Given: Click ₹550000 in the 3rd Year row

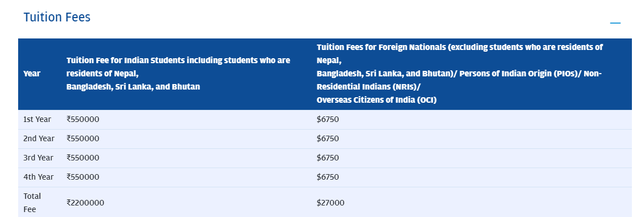Looking at the screenshot, I should (x=83, y=158).
